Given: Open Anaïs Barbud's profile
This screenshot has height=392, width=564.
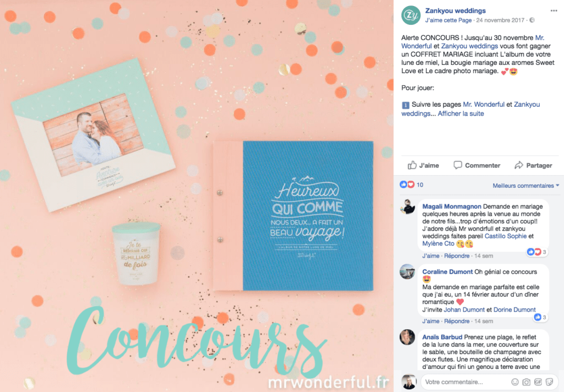Looking at the screenshot, I should tap(442, 337).
